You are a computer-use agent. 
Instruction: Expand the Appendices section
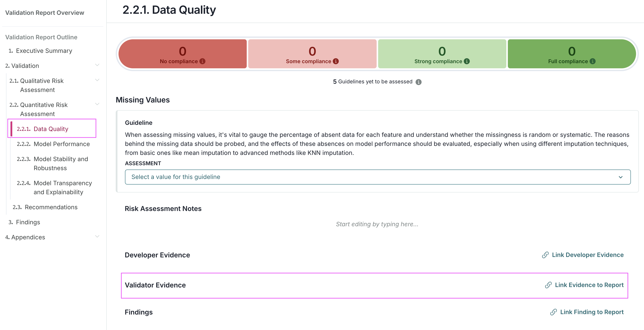pos(97,236)
